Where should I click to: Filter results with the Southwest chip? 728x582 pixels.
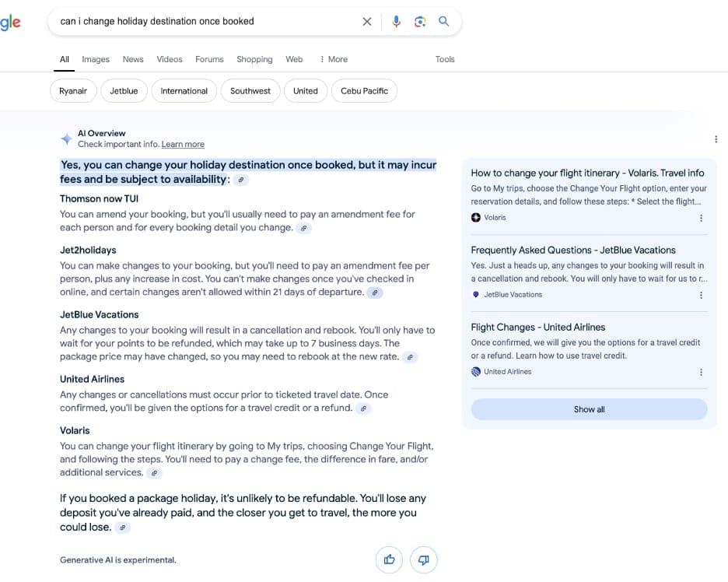(250, 91)
